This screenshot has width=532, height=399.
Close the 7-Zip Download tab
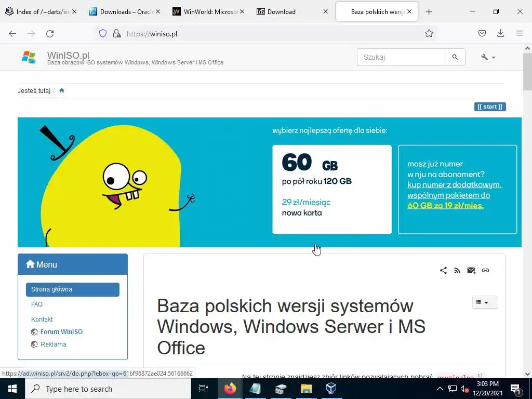(326, 11)
